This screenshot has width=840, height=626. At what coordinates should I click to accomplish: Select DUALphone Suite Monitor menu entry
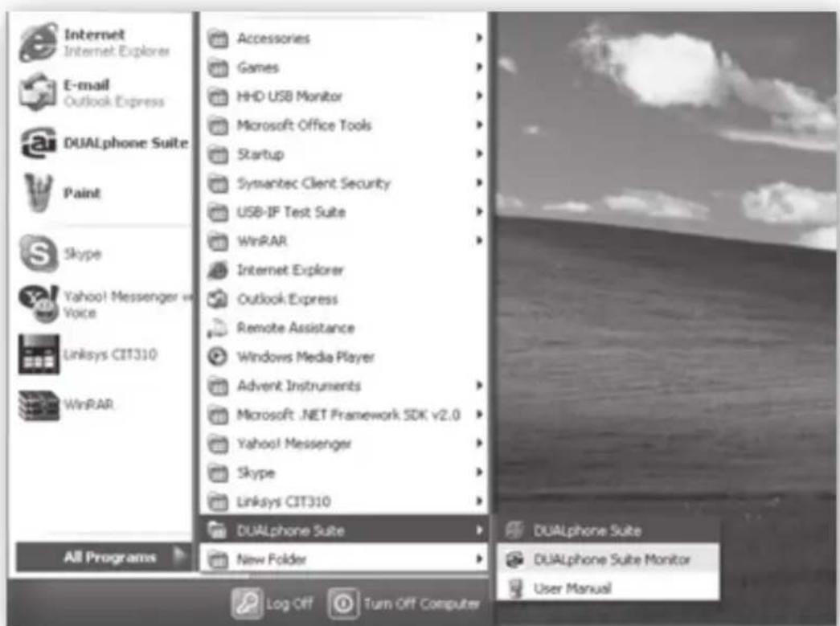pos(608,559)
